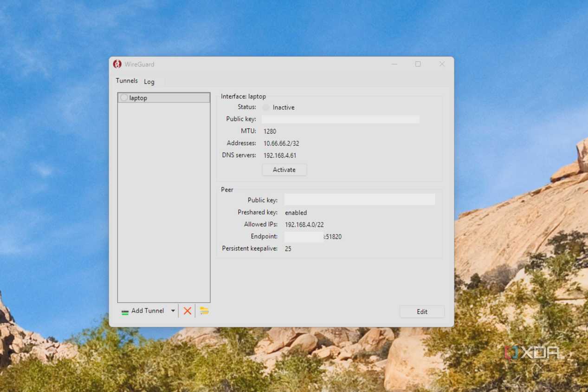Open the Edit tunnel dialog

(x=422, y=312)
